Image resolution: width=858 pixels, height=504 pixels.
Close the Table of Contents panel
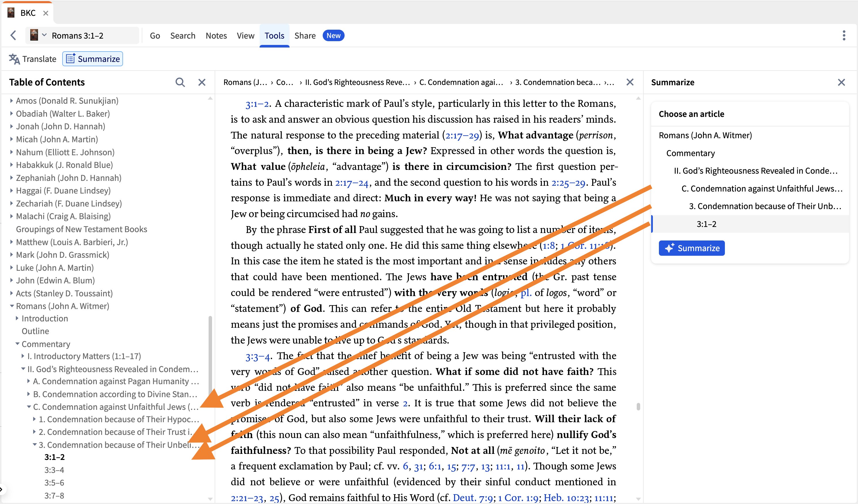[202, 82]
